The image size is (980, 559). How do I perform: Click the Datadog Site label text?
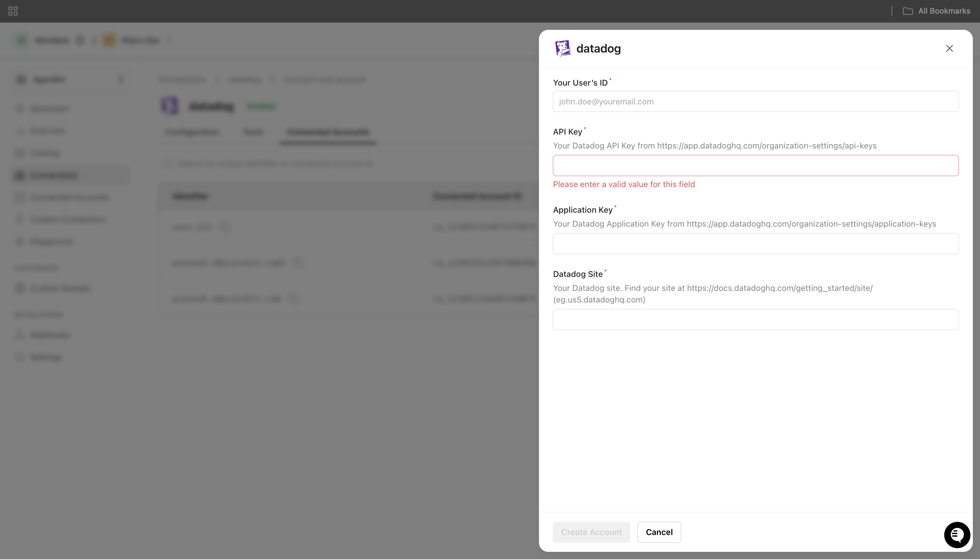[x=577, y=274]
